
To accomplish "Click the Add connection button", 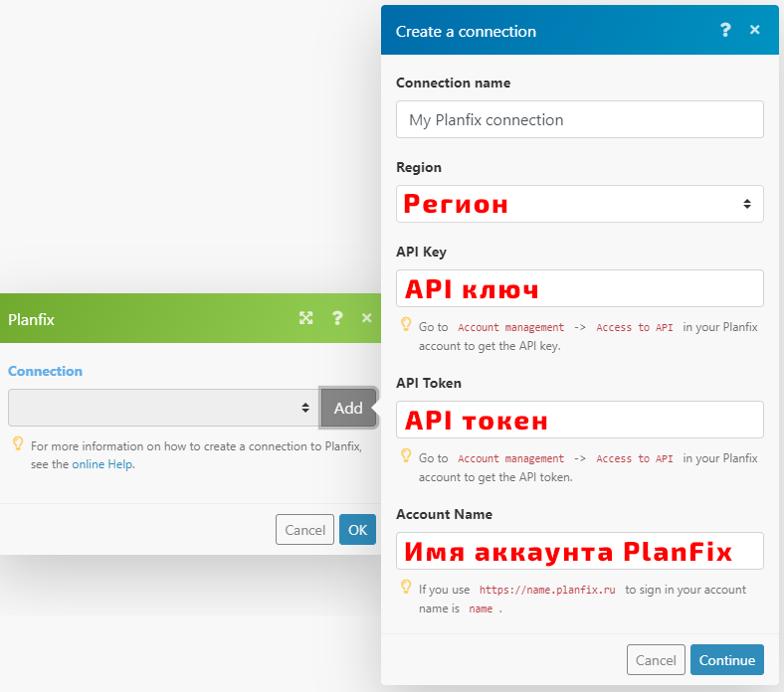I will point(348,408).
